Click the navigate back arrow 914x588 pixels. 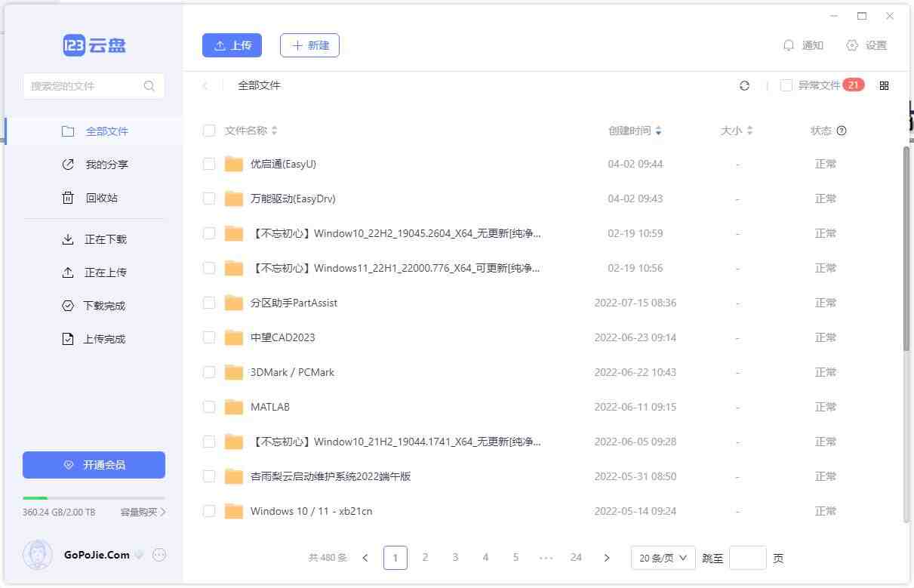[205, 85]
